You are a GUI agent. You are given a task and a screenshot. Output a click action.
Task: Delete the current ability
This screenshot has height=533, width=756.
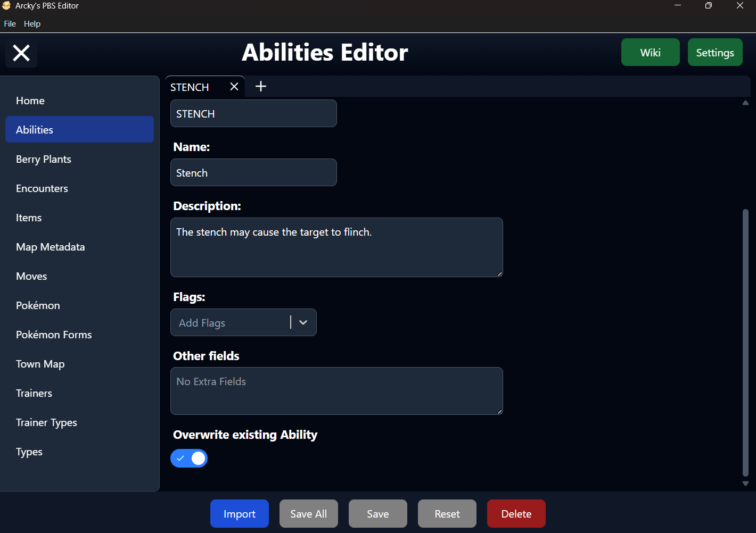516,514
